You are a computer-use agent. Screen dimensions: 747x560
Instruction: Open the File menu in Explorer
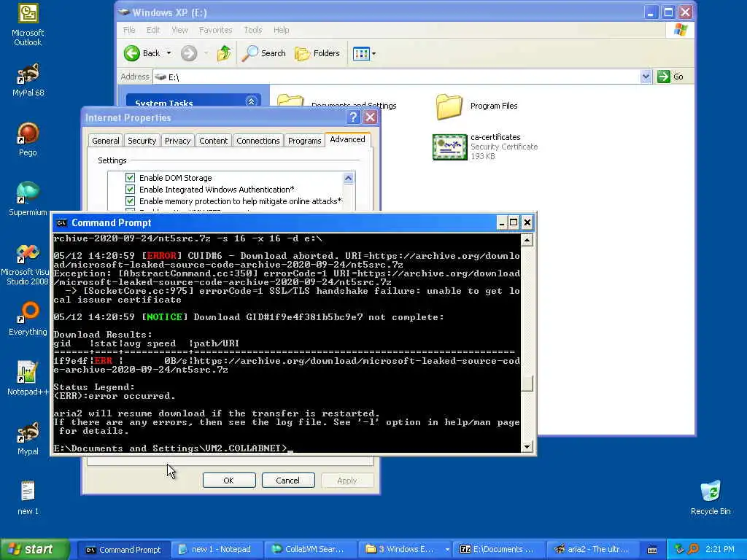click(129, 30)
